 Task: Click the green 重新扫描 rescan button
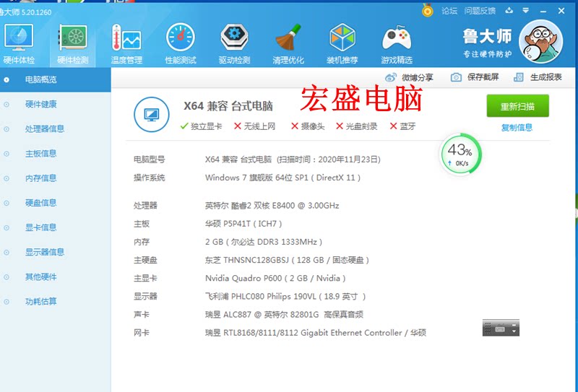tap(517, 106)
